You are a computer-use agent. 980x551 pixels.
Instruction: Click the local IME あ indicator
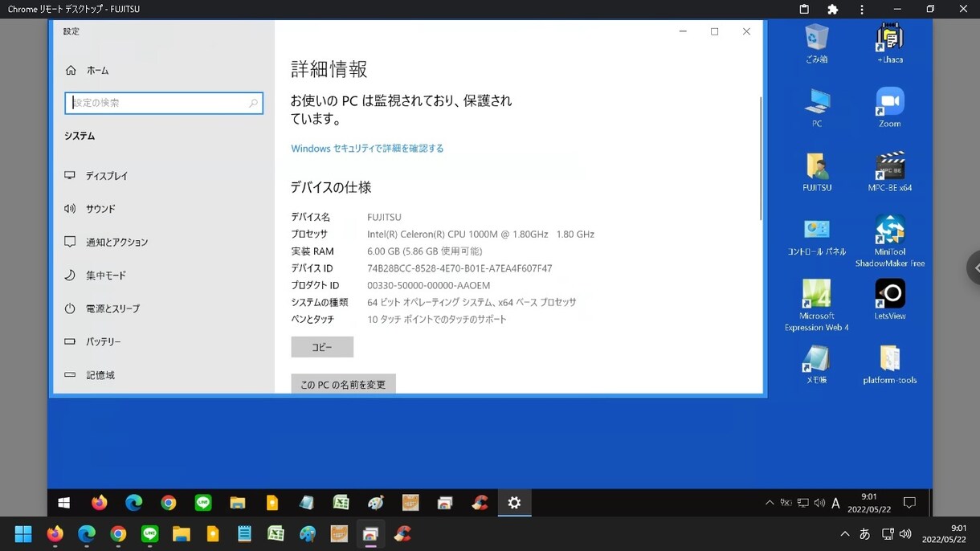click(865, 534)
